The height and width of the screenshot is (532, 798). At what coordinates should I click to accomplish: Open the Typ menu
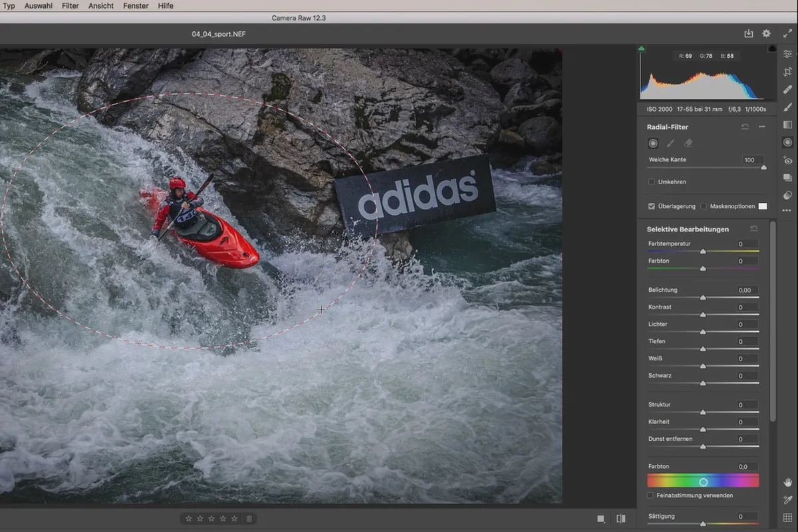pos(9,5)
